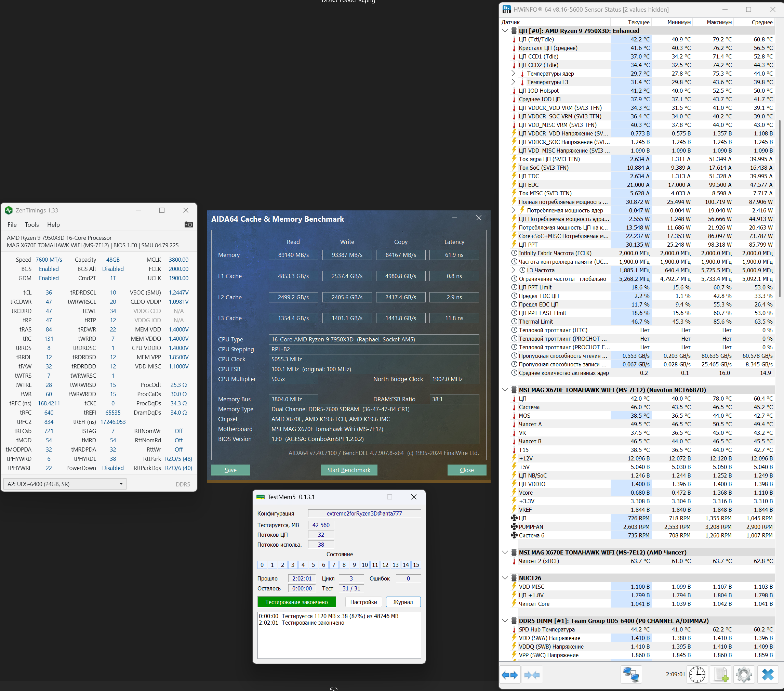Viewport: 784px width, 691px height.
Task: Click Start Benchmark in AIDA64
Action: (x=349, y=470)
